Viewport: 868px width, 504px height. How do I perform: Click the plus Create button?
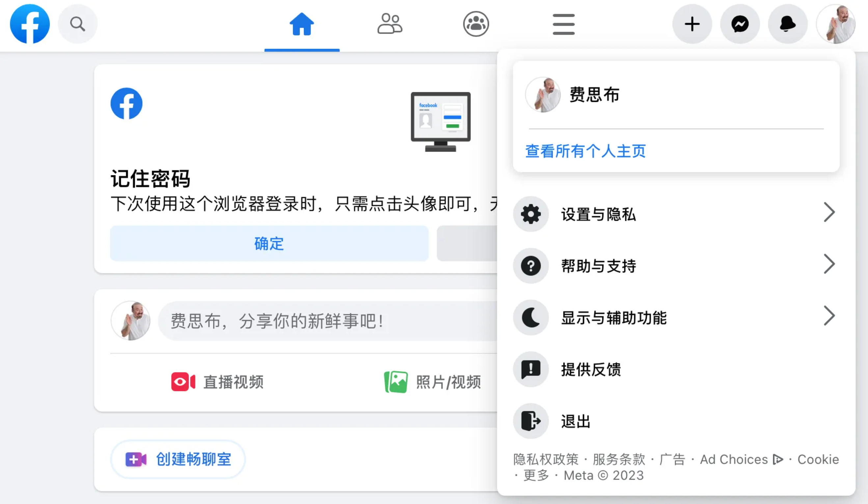[692, 24]
